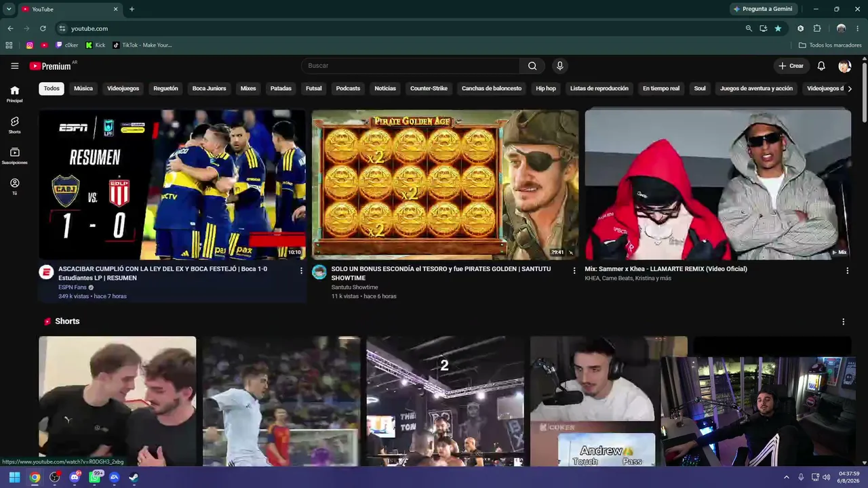Open a new browser tab
This screenshot has height=488, width=868.
(132, 9)
